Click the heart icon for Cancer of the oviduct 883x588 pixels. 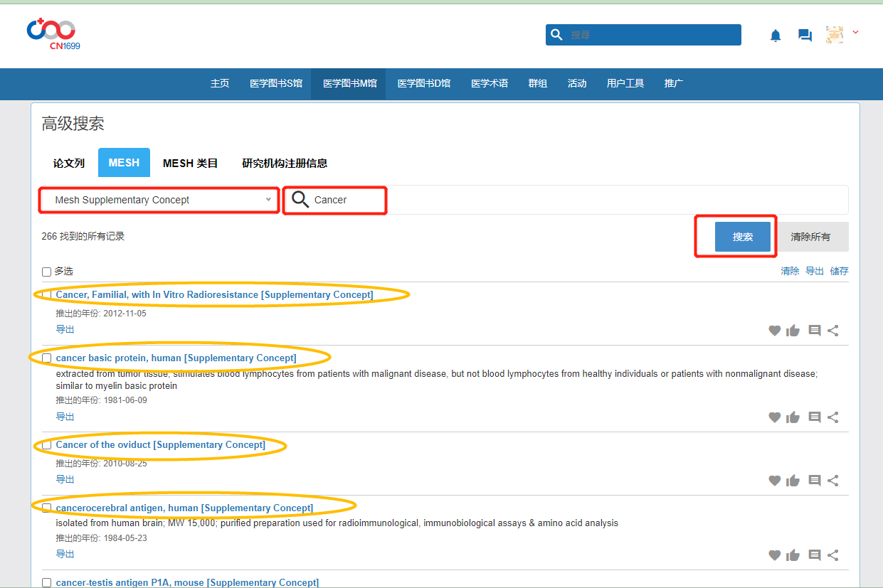774,481
